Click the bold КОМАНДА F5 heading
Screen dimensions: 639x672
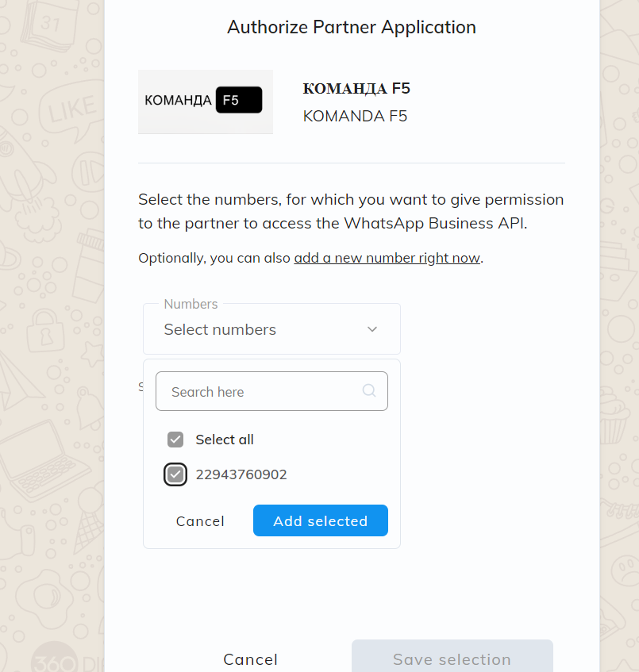pos(356,88)
